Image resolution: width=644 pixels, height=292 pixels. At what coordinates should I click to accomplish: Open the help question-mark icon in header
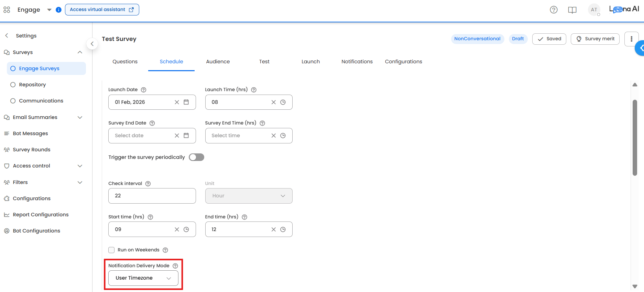554,10
